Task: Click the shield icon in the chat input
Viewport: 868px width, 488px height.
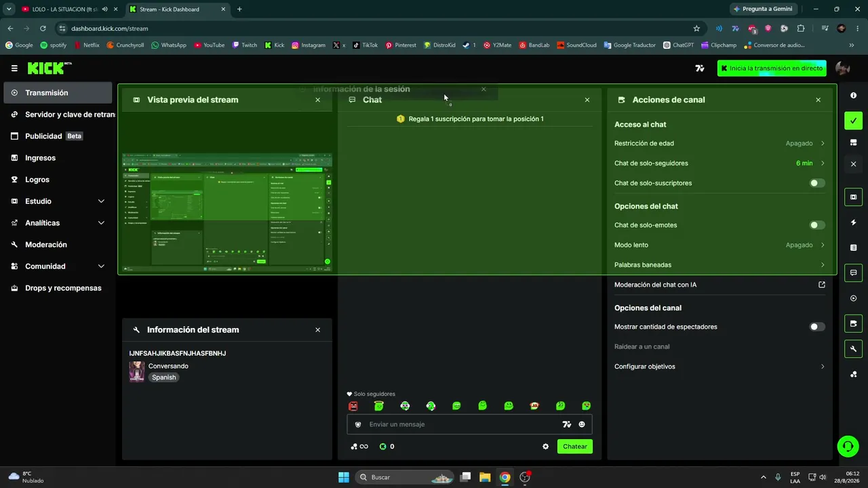Action: point(358,424)
